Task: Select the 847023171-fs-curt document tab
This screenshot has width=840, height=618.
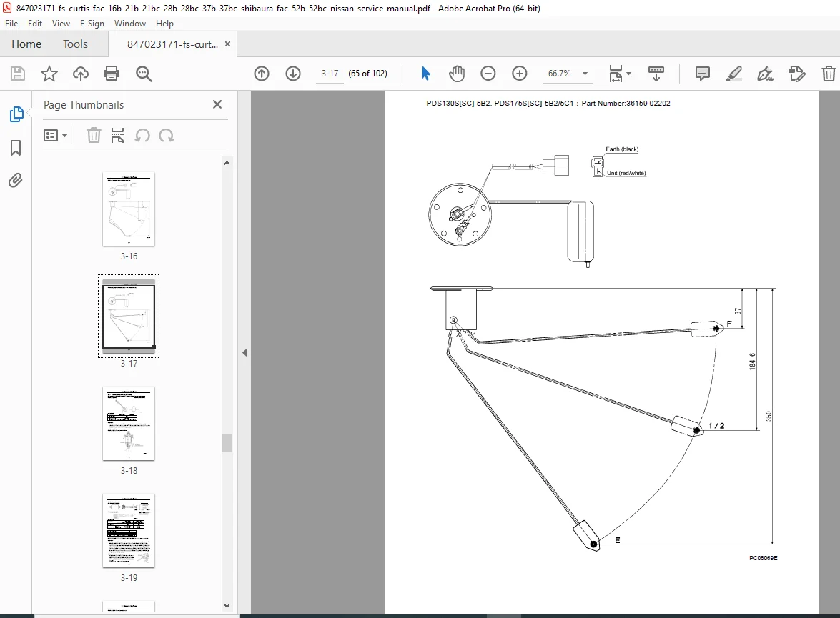Action: 172,44
